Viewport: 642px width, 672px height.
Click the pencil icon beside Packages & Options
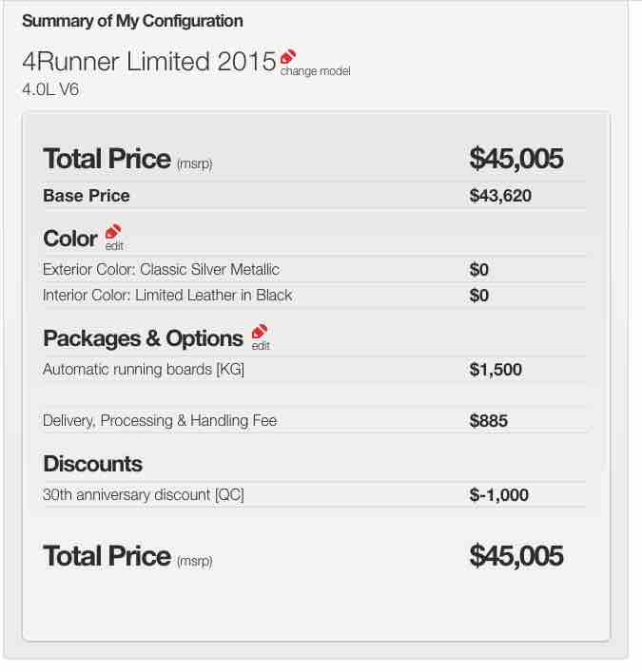[x=260, y=332]
